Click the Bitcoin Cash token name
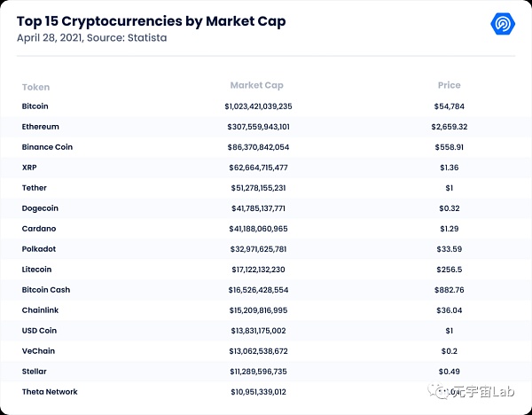Screen dimensions: 532x415 click(46, 290)
